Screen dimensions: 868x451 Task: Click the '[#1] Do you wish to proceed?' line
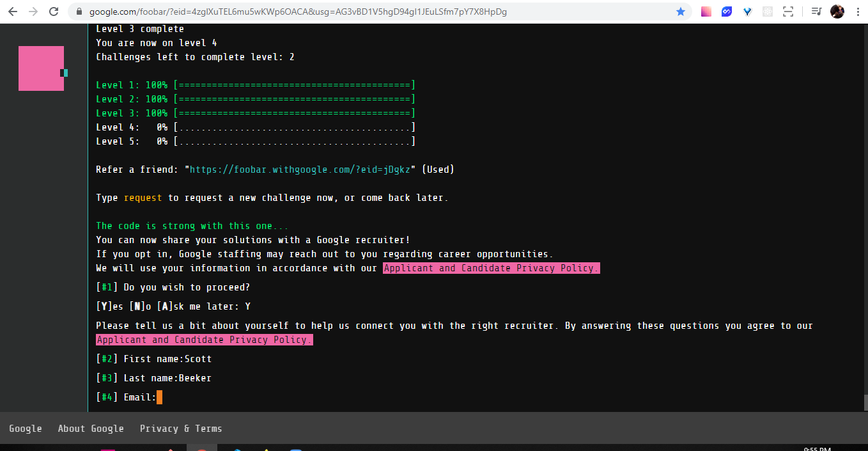[x=173, y=287]
